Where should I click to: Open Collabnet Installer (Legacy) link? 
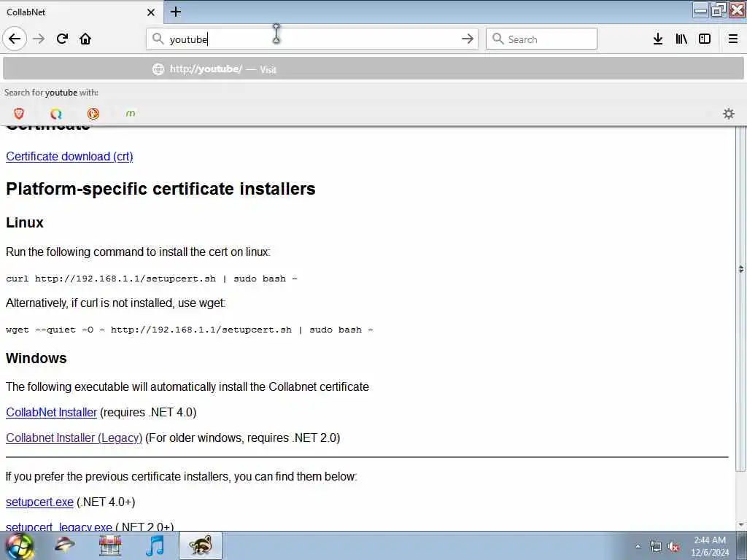74,437
